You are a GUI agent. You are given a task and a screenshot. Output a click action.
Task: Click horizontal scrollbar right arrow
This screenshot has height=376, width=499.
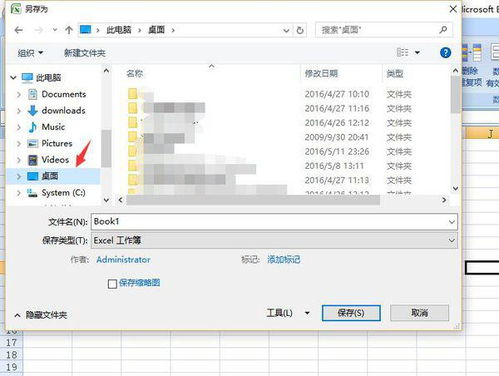tap(444, 200)
